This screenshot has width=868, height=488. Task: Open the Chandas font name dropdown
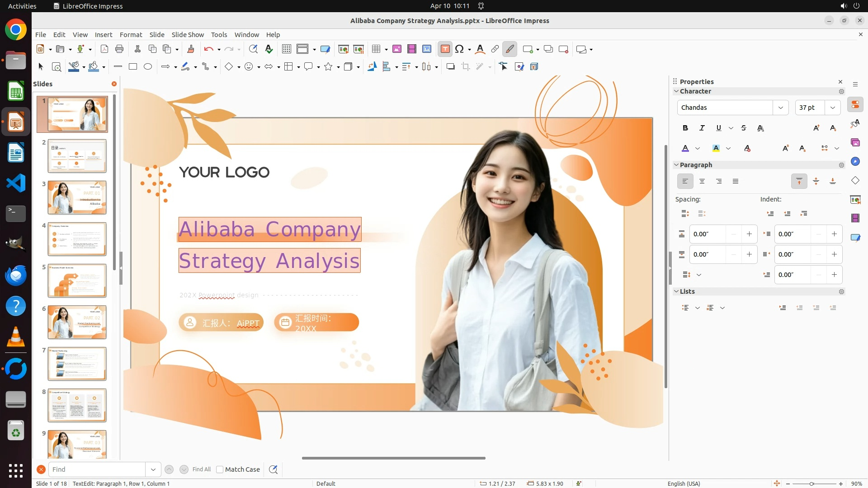tap(780, 108)
